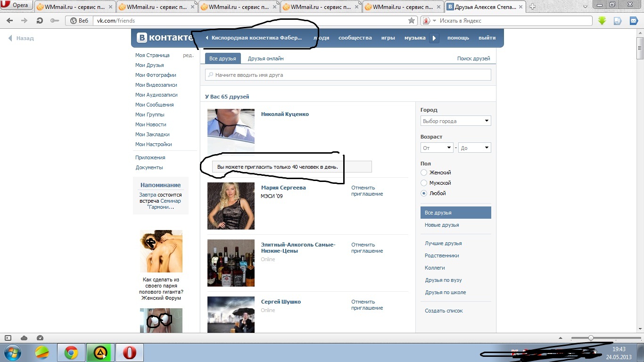This screenshot has height=362, width=644.
Task: Open the age 'До' dropdown
Action: 475,148
